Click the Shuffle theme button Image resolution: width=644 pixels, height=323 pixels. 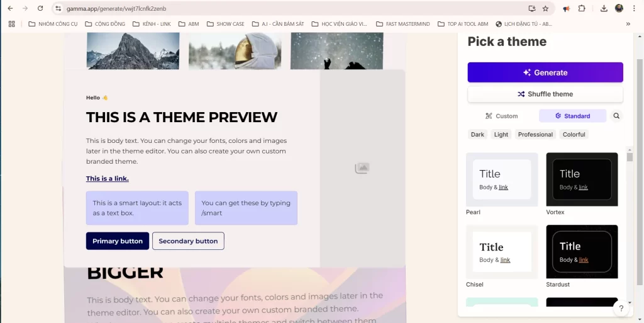[545, 94]
